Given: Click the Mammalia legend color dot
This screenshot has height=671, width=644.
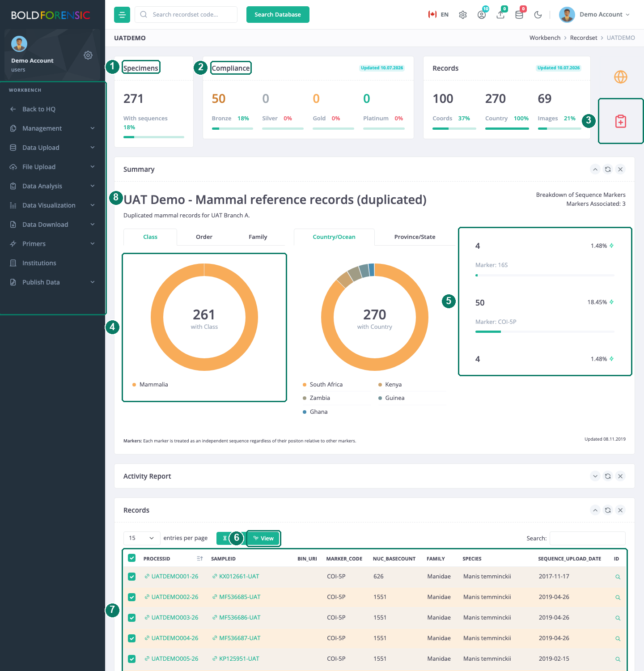Looking at the screenshot, I should pyautogui.click(x=134, y=385).
